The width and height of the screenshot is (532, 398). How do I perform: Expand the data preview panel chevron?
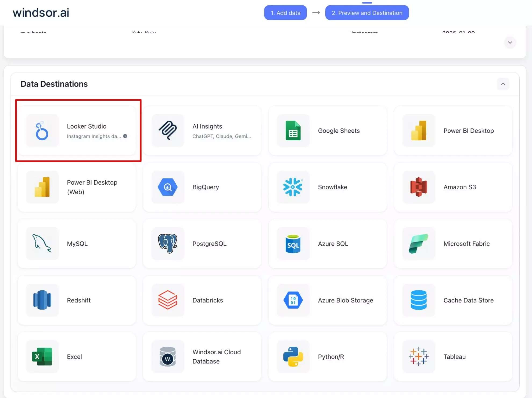pos(510,43)
